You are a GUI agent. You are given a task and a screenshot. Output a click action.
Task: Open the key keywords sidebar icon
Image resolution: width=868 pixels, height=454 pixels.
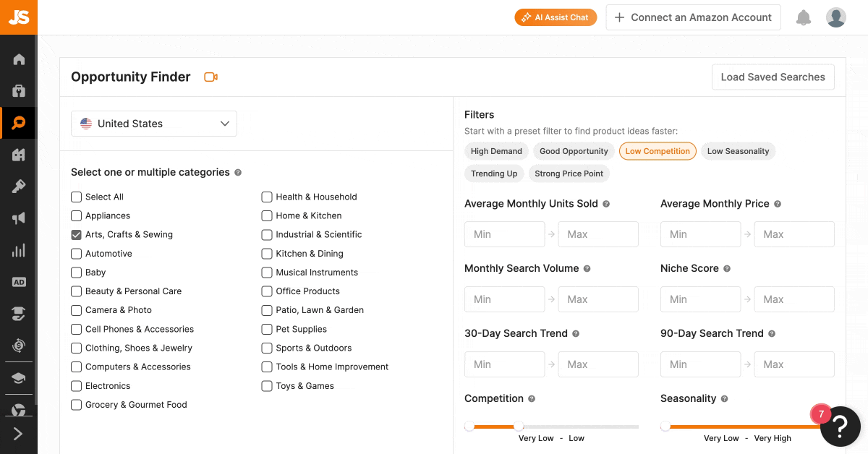19,187
